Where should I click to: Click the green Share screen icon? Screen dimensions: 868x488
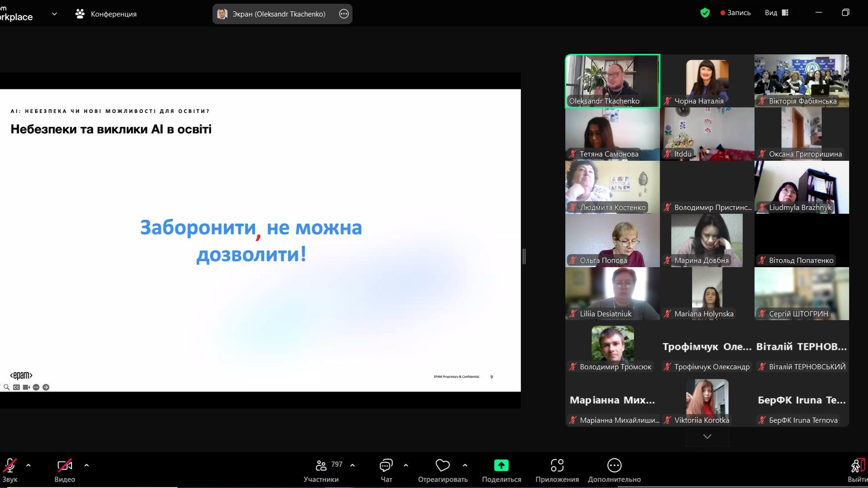501,466
